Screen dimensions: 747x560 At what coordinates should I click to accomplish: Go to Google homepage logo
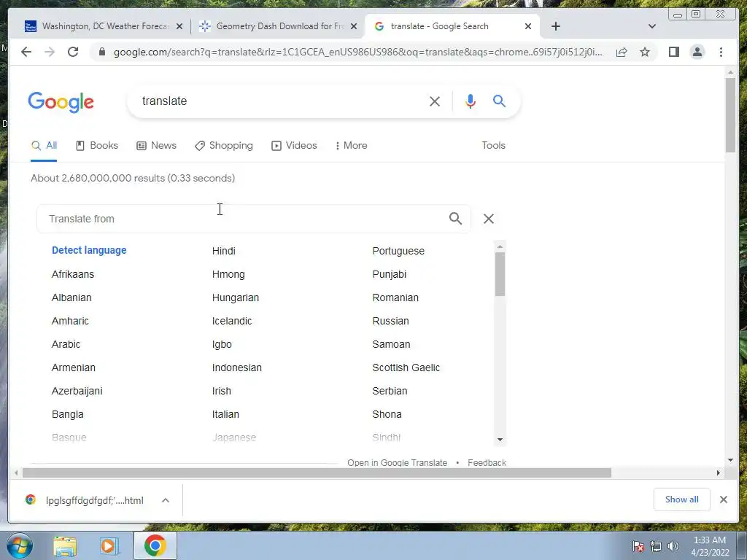pyautogui.click(x=61, y=102)
